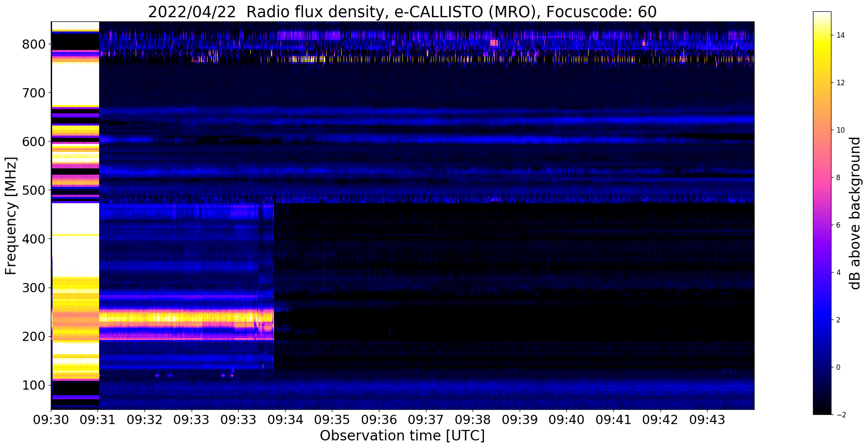Click the 09:41 time tick label
This screenshot has width=868, height=448.
click(614, 420)
